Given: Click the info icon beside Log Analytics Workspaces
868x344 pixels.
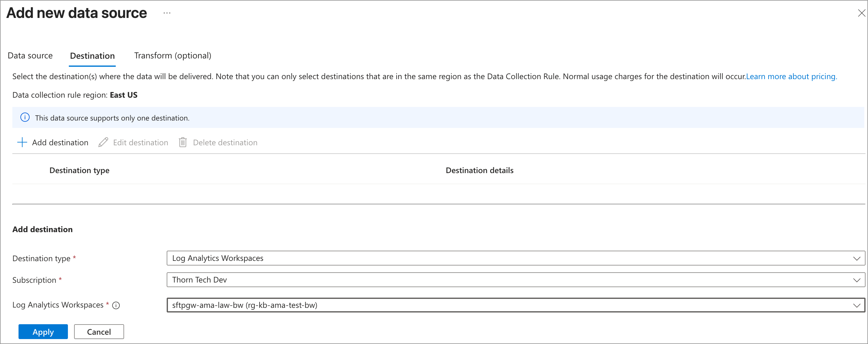Looking at the screenshot, I should pyautogui.click(x=116, y=306).
